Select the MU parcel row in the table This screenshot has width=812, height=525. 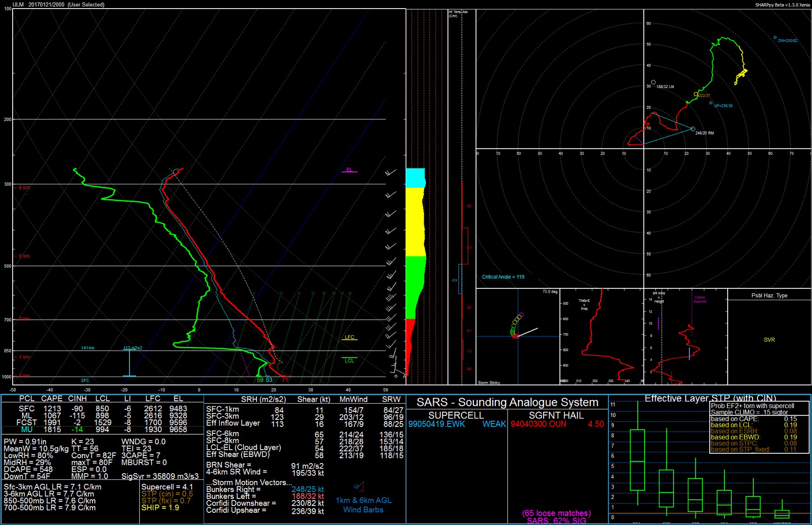click(x=102, y=429)
